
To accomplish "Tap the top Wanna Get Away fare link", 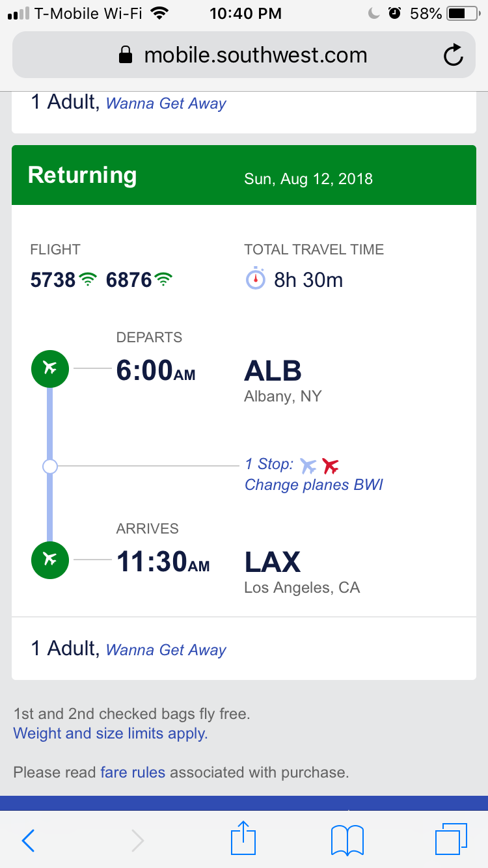I will coord(166,103).
